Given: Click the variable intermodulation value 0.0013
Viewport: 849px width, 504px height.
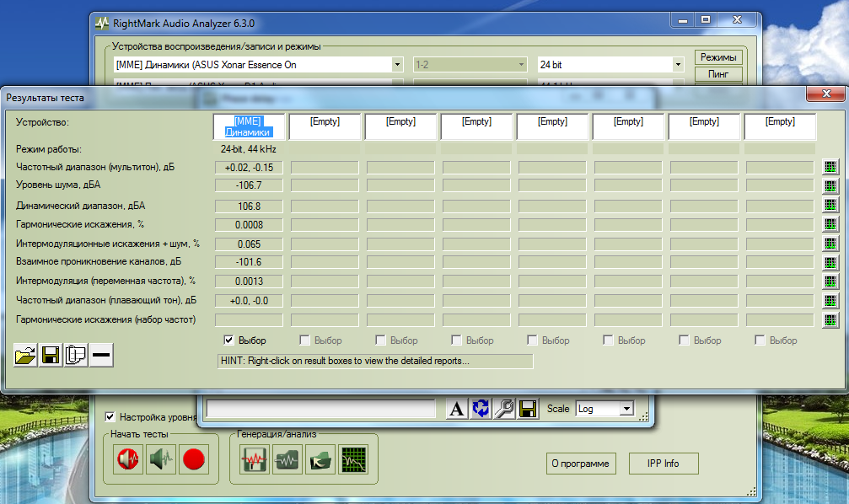Looking at the screenshot, I should tap(249, 281).
